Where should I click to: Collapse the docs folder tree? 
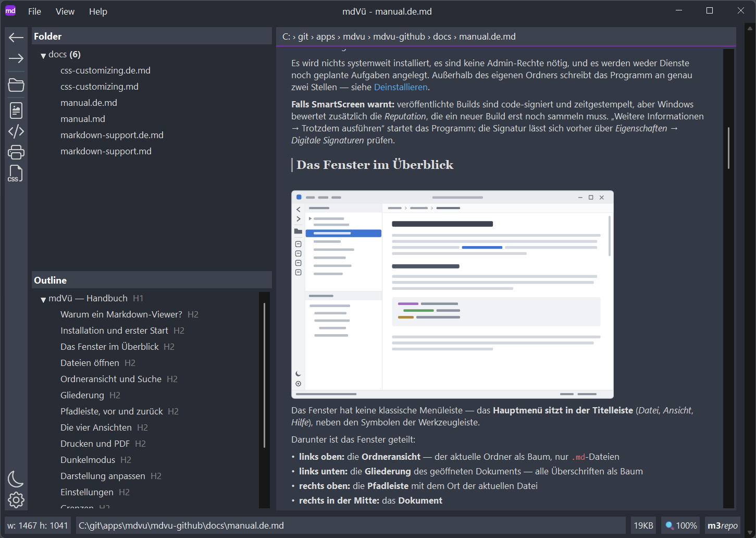[43, 55]
